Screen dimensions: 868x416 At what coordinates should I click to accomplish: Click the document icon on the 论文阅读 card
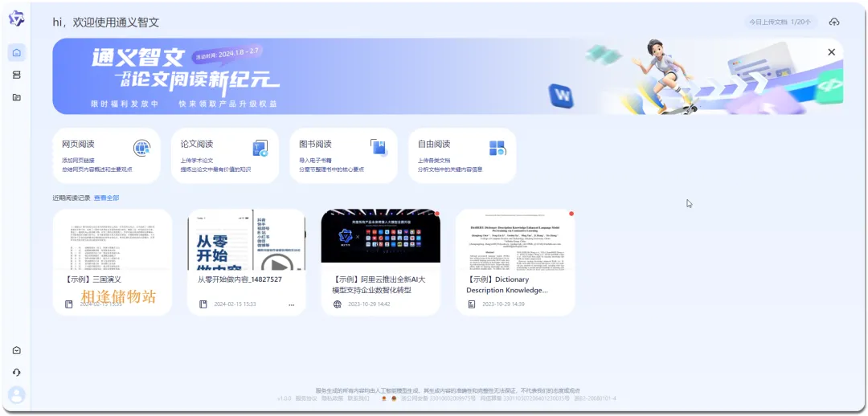[x=260, y=148]
